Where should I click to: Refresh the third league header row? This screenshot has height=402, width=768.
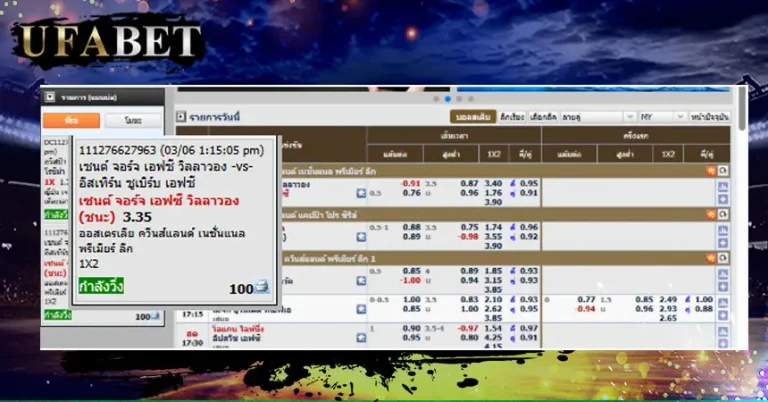point(723,258)
